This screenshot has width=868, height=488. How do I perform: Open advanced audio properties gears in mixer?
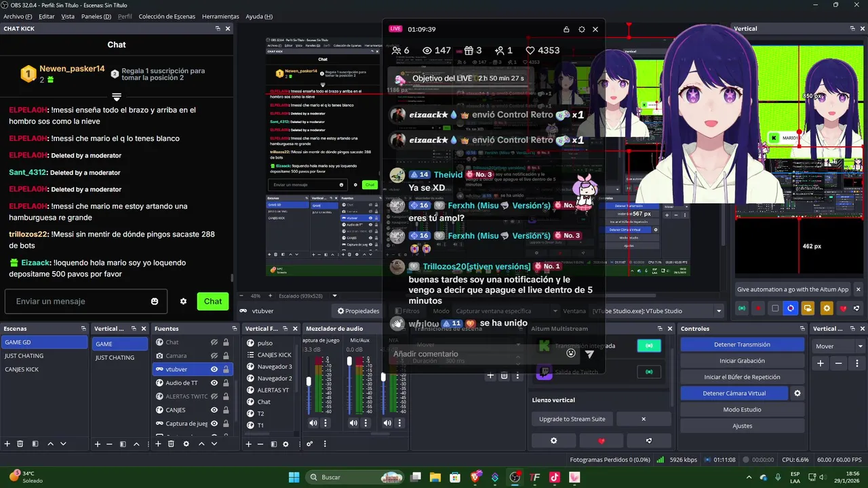(310, 444)
